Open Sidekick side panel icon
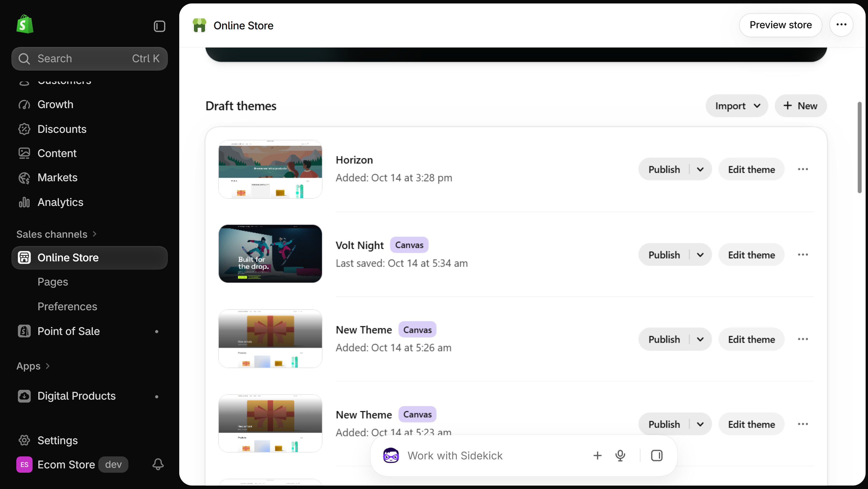This screenshot has height=489, width=868. 656,455
